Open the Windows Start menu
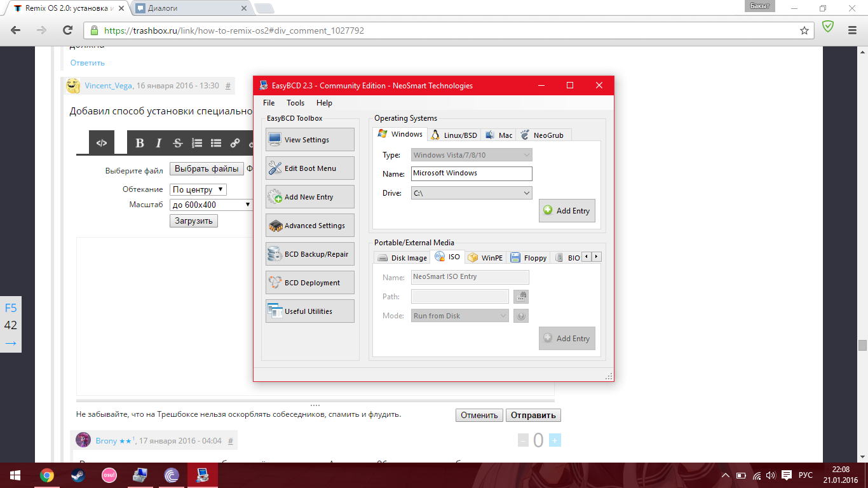Image resolution: width=868 pixels, height=488 pixels. [x=15, y=475]
